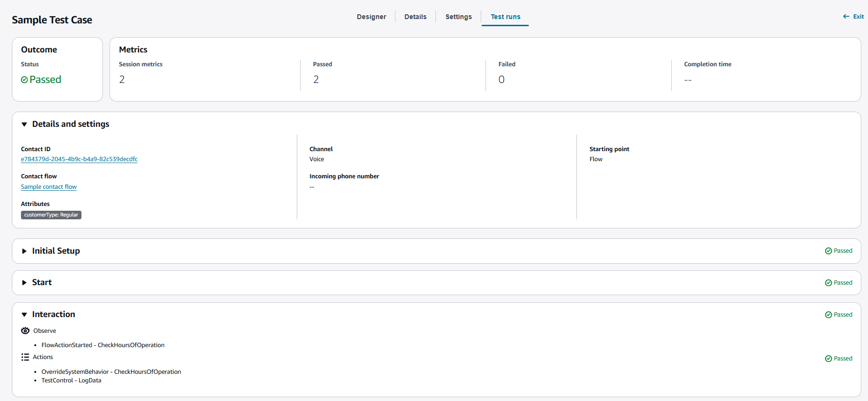Click the Passed status icon on Start row
Viewport: 868px width, 401px height.
tap(828, 283)
